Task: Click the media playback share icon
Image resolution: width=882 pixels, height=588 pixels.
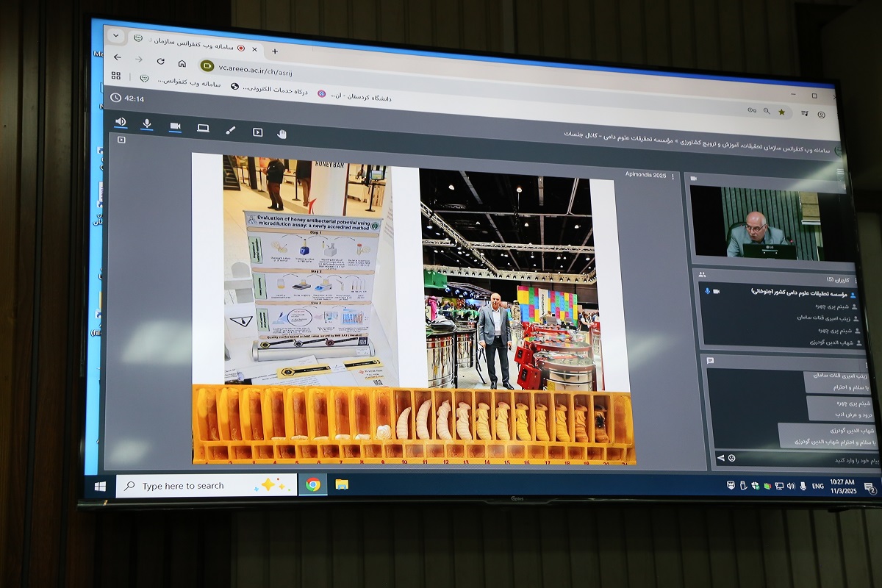Action: [257, 132]
